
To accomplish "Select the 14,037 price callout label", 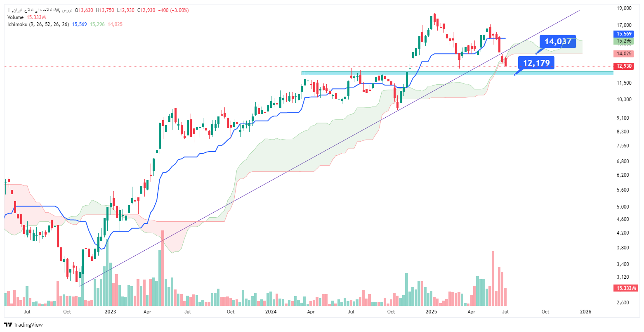I will pos(558,41).
